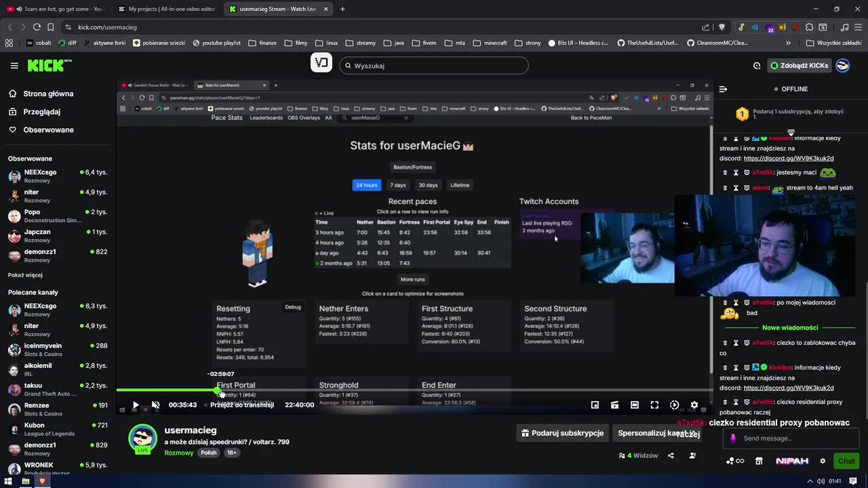Open the user icon right of share under the player
This screenshot has width=868, height=488.
pos(692,455)
